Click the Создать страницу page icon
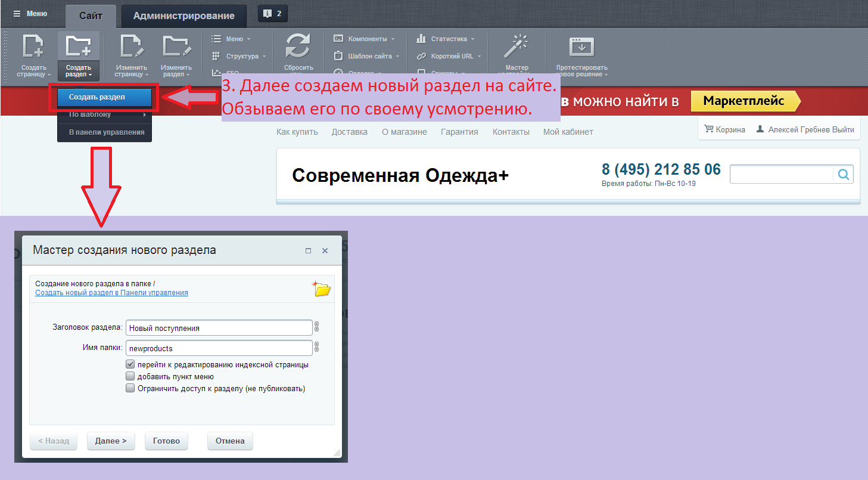This screenshot has width=868, height=480. (x=33, y=47)
